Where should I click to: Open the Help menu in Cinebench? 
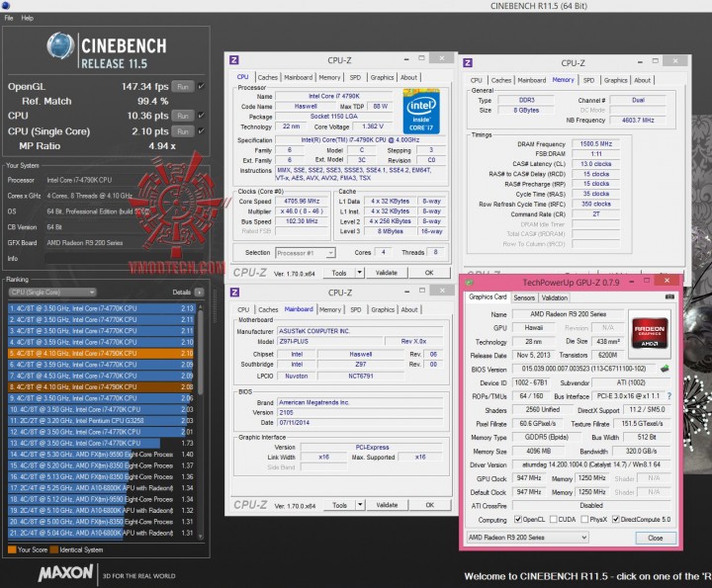[28, 18]
